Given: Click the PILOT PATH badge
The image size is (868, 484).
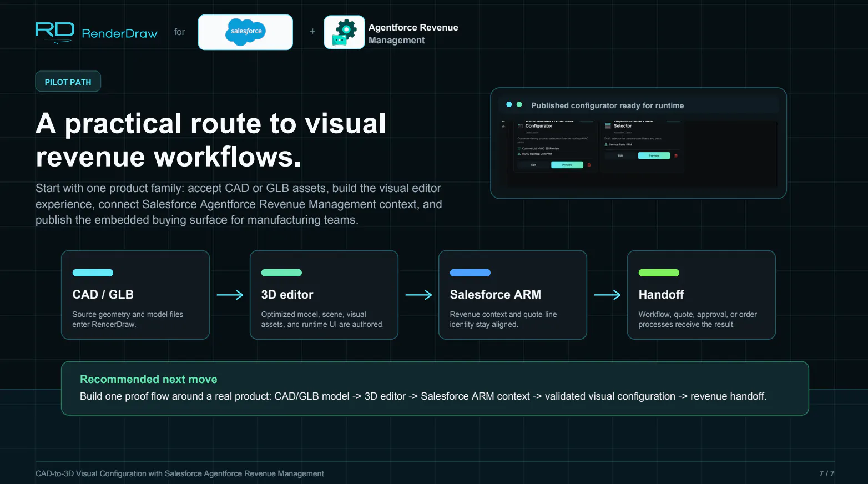Looking at the screenshot, I should click(x=68, y=82).
